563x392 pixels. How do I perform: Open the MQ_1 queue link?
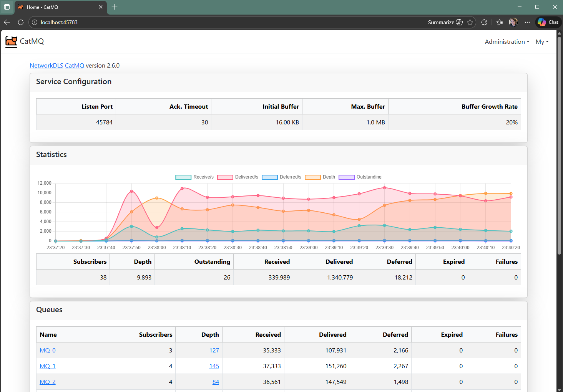[x=48, y=366]
